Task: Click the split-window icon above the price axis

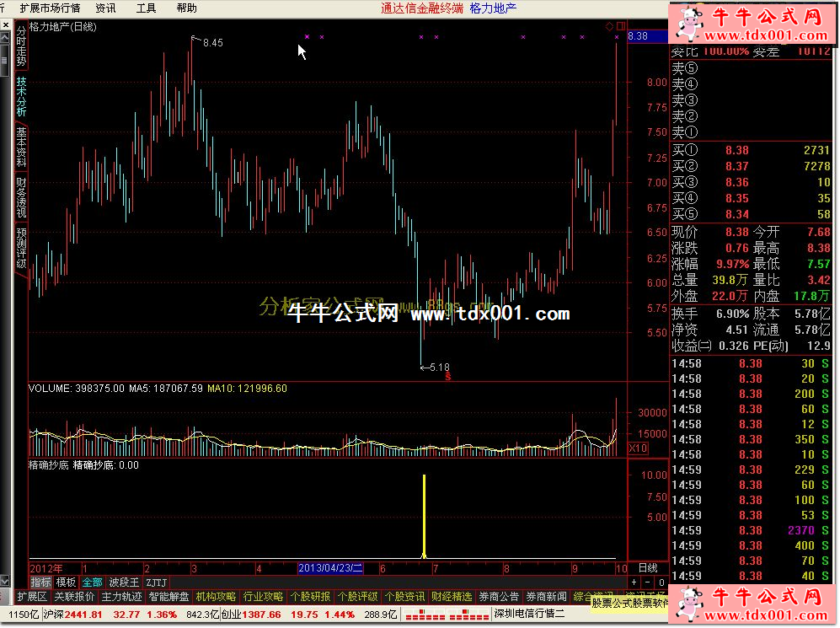Action: tap(621, 26)
